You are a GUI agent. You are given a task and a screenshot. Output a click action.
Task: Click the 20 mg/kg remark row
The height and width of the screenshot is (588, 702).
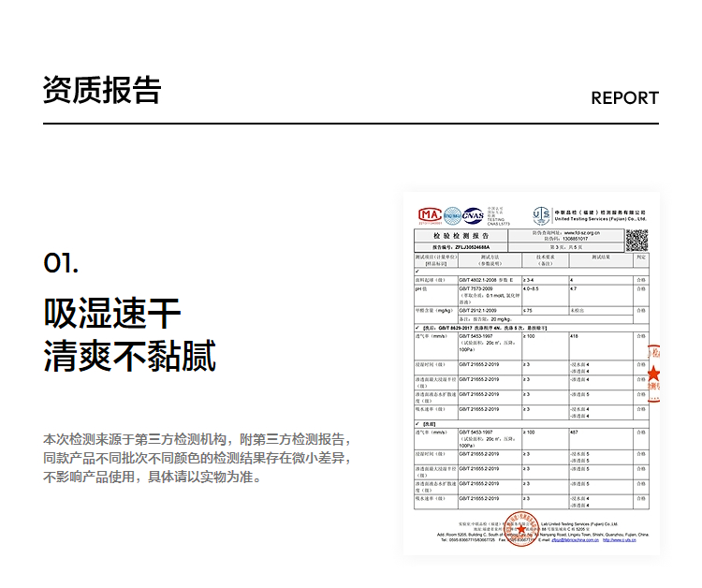pyautogui.click(x=546, y=319)
